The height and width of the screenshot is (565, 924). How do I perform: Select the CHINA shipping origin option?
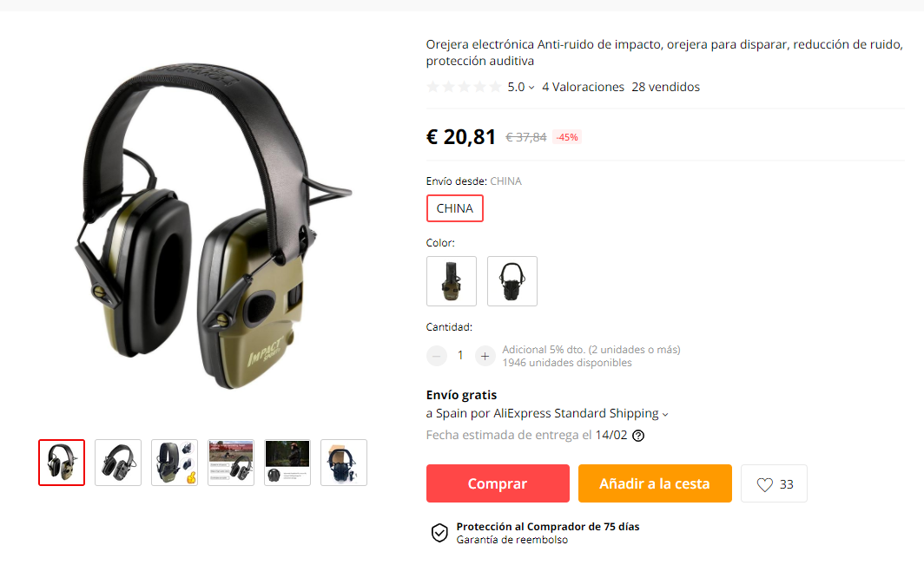[455, 208]
